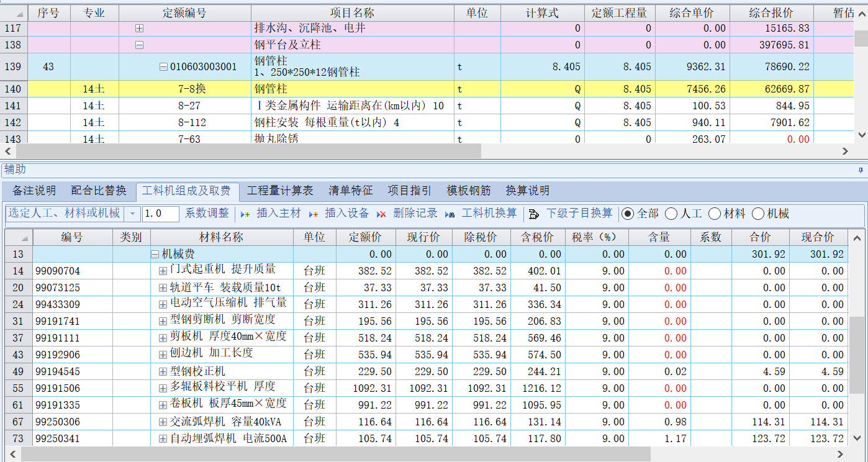Click the 插入设备 insert icon
The width and height of the screenshot is (868, 462).
[x=314, y=214]
